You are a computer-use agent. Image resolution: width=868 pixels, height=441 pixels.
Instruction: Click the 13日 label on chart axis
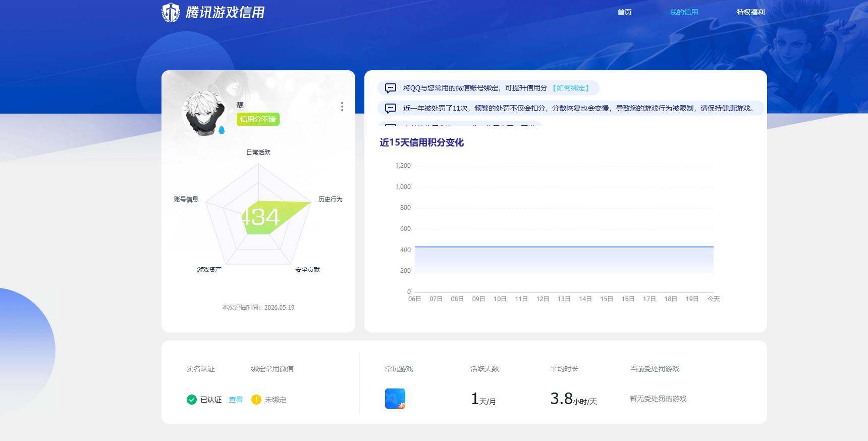tap(564, 299)
